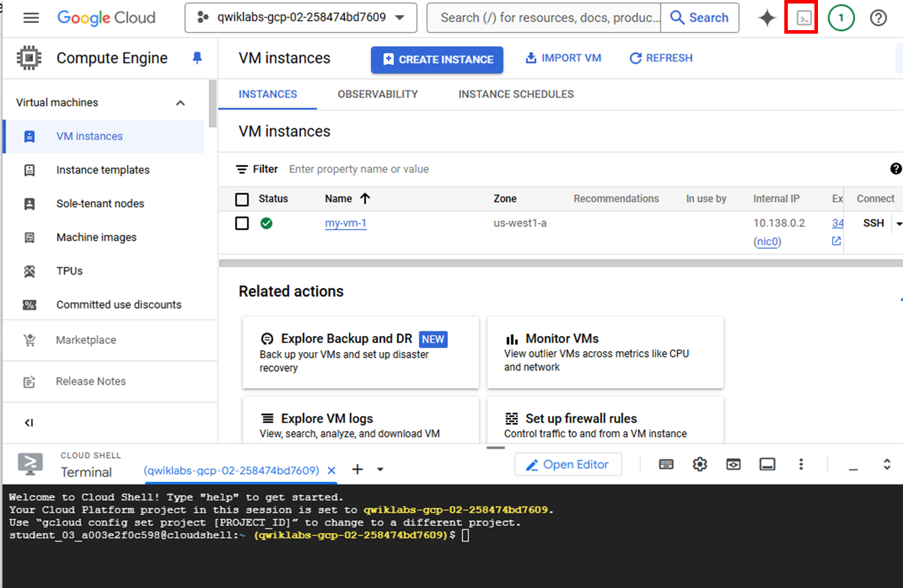The width and height of the screenshot is (903, 588).
Task: Open the Explore VM logs card
Action: (x=360, y=420)
